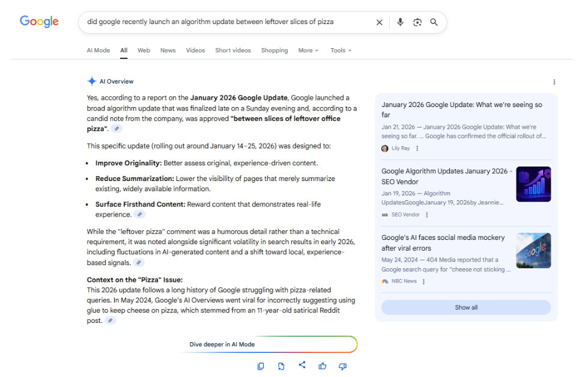588x377 pixels.
Task: Switch to the News tab
Action: point(168,51)
